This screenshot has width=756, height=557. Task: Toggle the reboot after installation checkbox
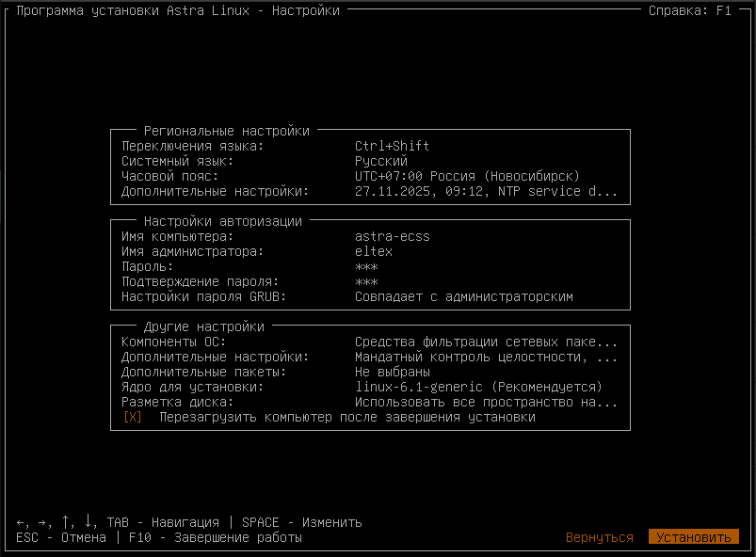coord(133,417)
